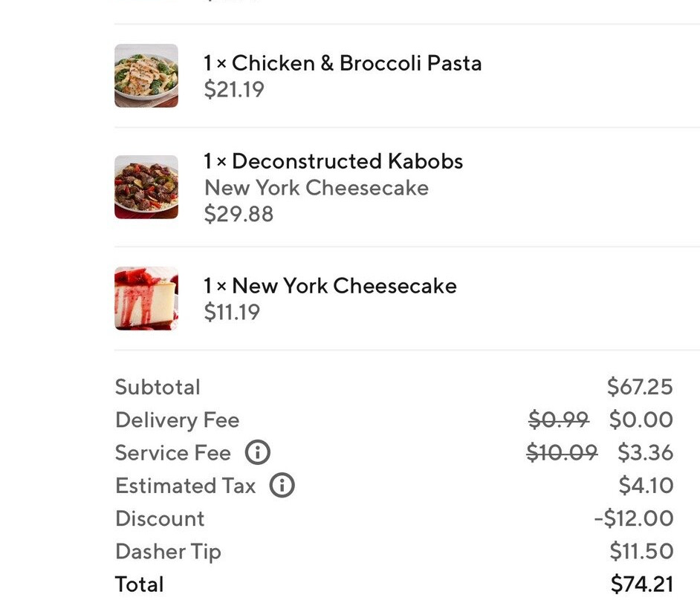Screen dimensions: 700x600
Task: Click the $11.19 cheesecake price
Action: click(x=232, y=313)
